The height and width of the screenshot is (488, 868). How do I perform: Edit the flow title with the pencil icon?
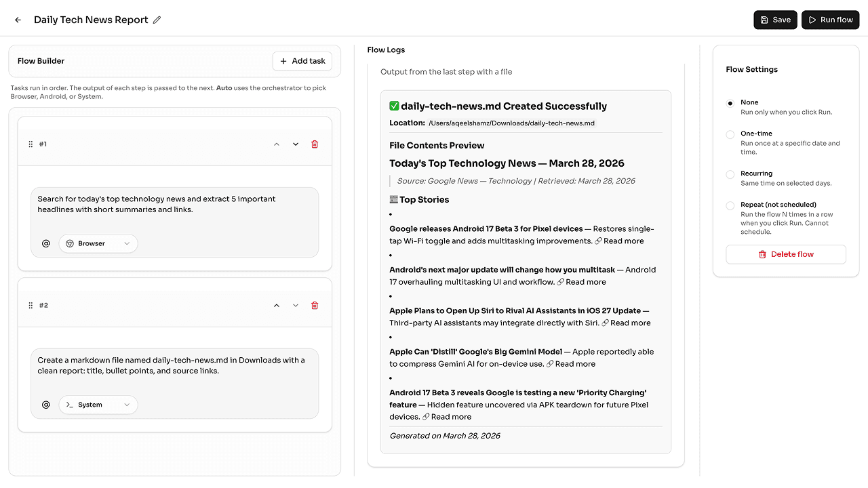(x=157, y=20)
